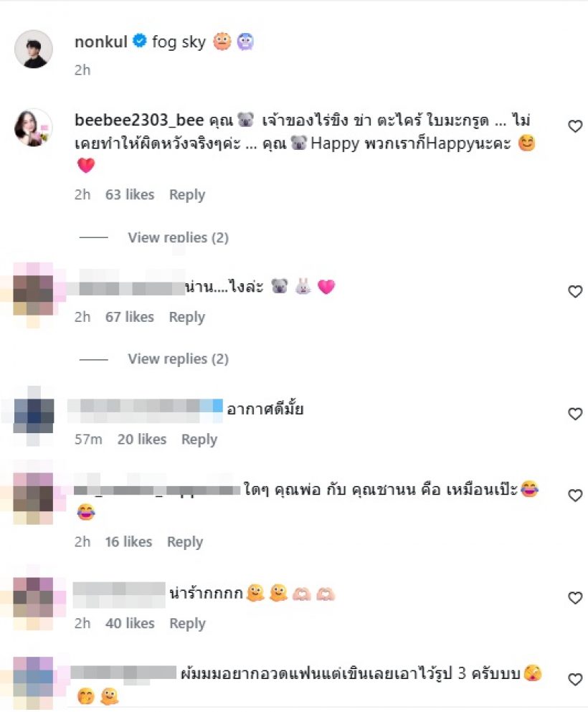
Task: Click nonkul's verified blue badge
Action: (139, 41)
